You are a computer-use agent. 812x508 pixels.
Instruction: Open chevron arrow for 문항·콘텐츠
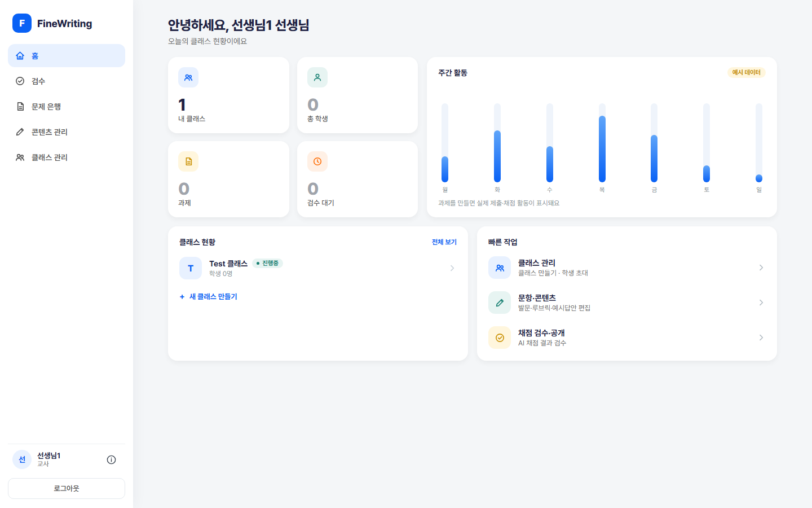(761, 303)
